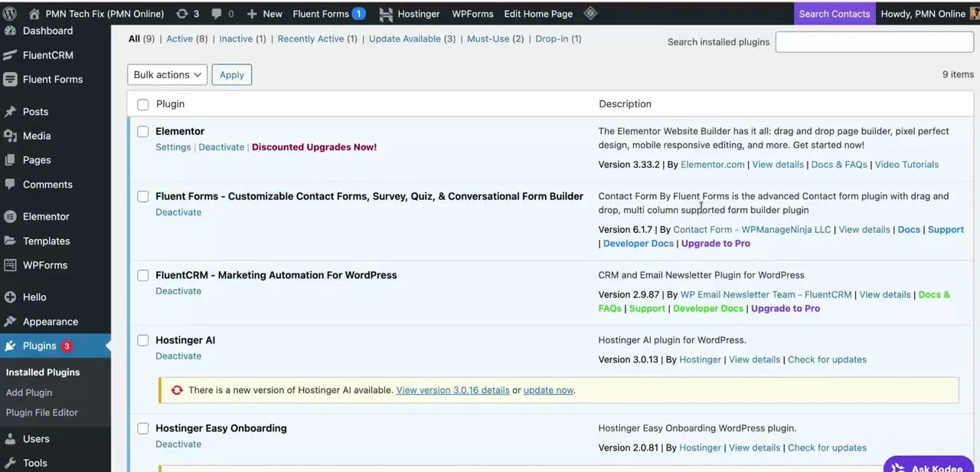Click Upgrade to Pro under Fluent Forms

tap(716, 244)
